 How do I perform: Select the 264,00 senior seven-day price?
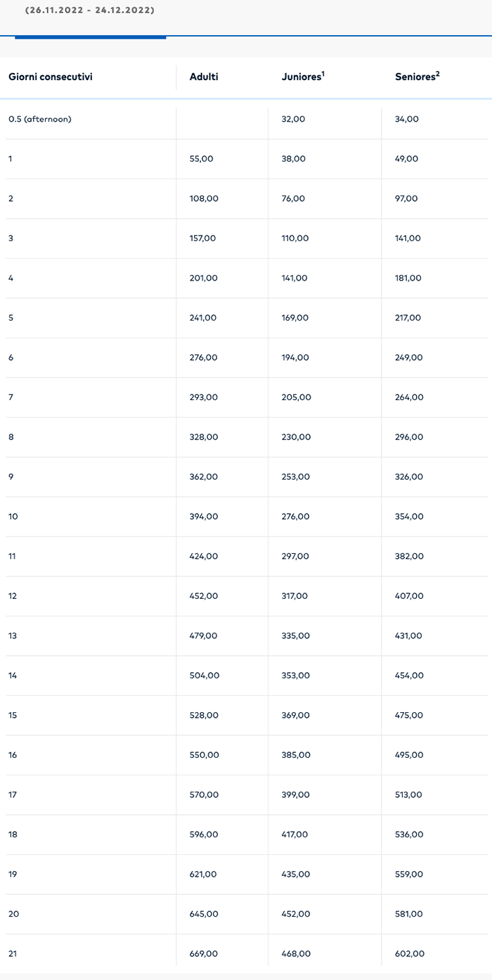[x=409, y=397]
